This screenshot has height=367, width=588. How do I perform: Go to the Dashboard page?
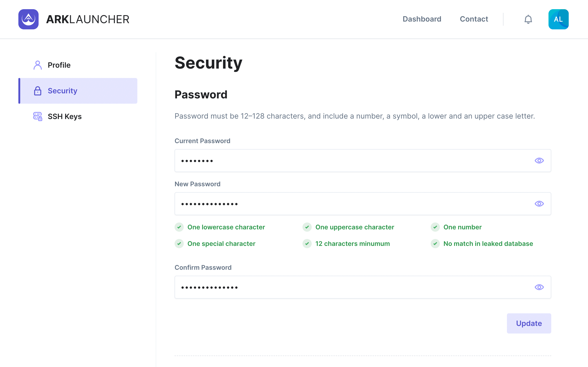pos(422,19)
